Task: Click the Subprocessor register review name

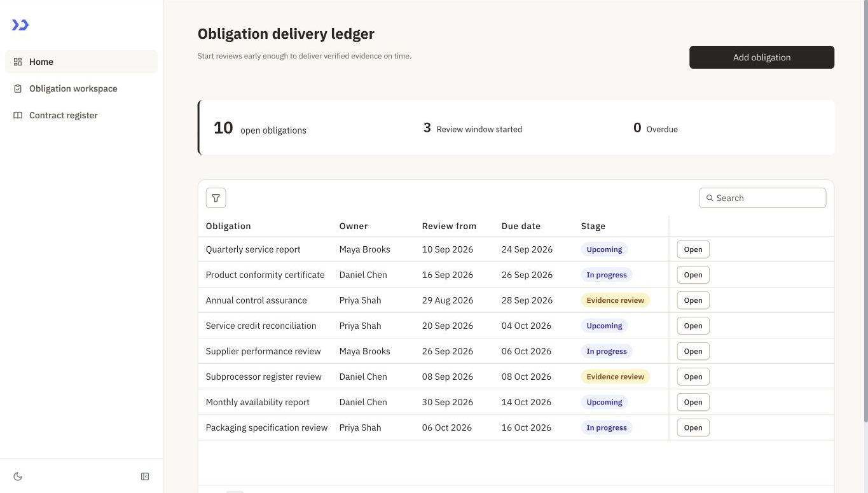Action: (x=264, y=377)
